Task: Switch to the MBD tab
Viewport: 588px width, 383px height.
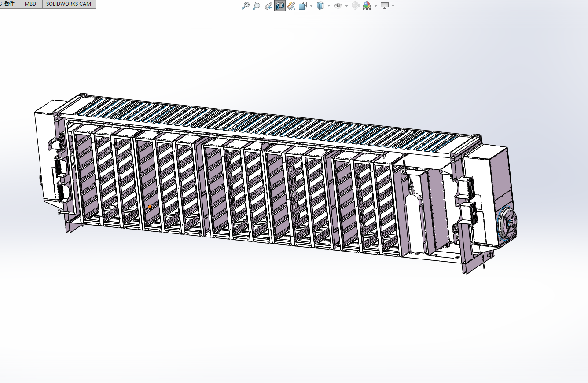Action: [x=30, y=4]
